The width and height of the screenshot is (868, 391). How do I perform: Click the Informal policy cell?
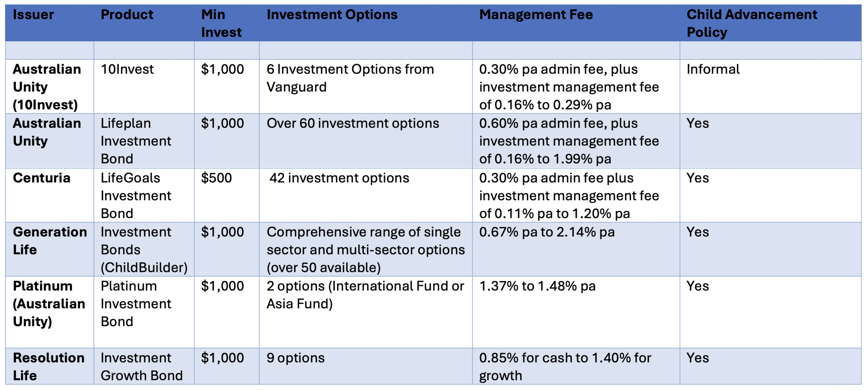713,69
